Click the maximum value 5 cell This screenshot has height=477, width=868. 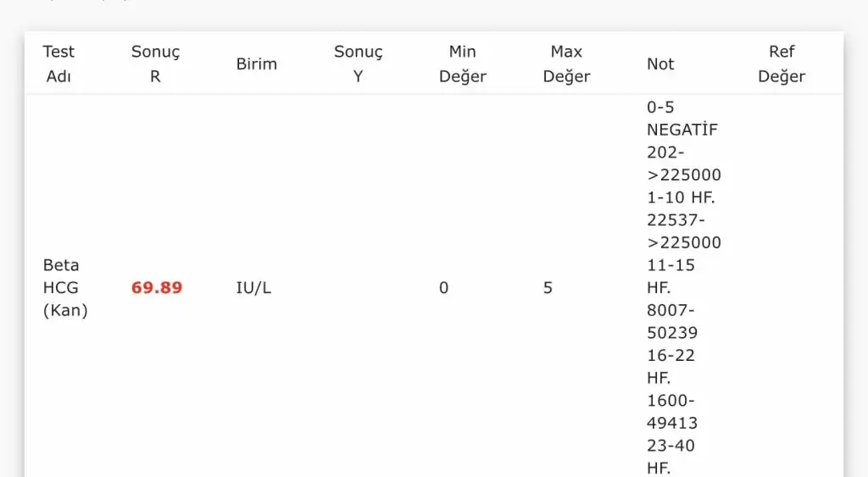(x=548, y=288)
